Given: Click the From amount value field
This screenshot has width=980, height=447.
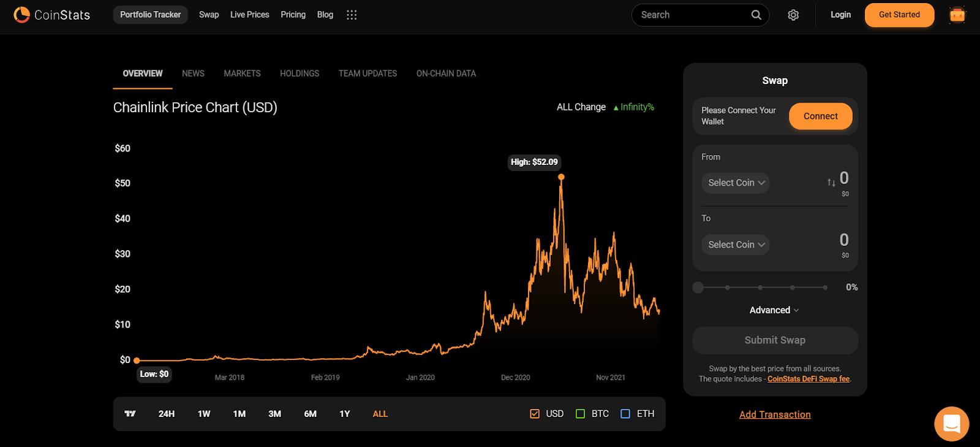Looking at the screenshot, I should coord(844,178).
